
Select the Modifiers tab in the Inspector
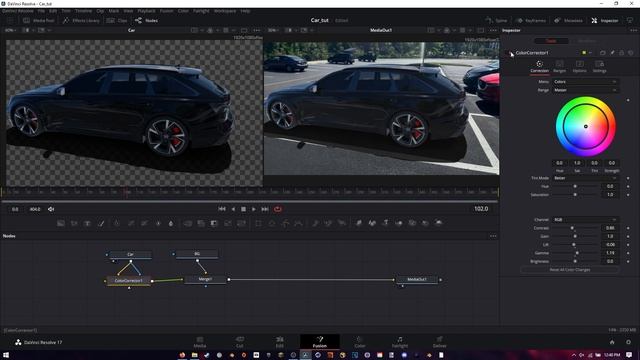coord(587,41)
